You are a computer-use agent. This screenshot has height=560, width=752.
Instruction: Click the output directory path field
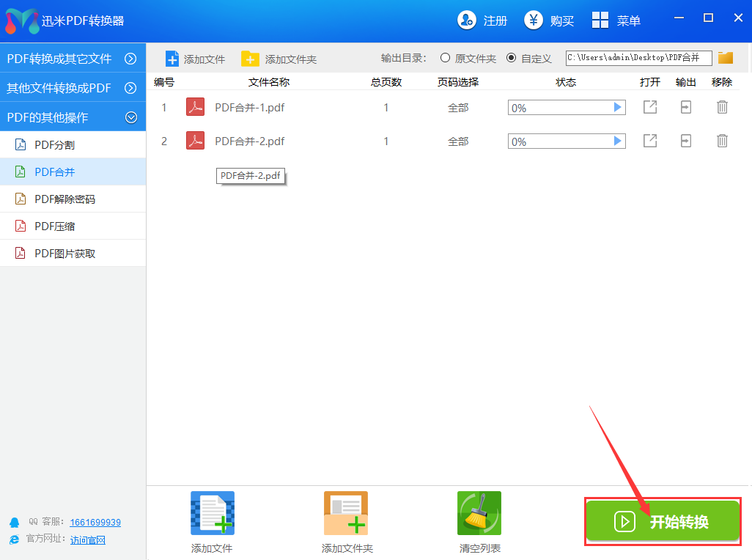(x=638, y=58)
